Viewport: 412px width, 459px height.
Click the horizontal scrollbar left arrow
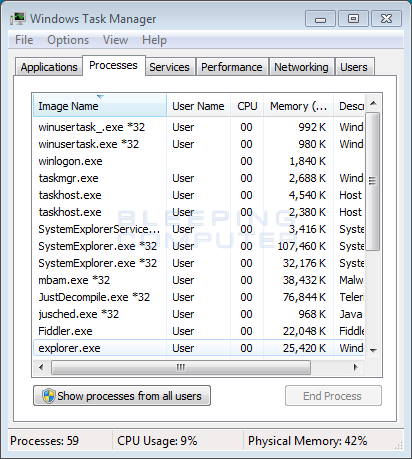tap(41, 367)
